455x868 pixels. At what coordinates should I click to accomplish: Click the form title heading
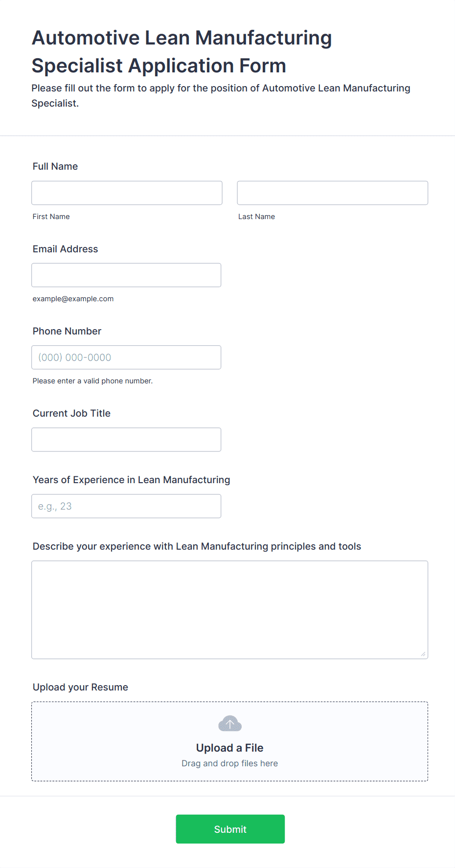[x=182, y=51]
